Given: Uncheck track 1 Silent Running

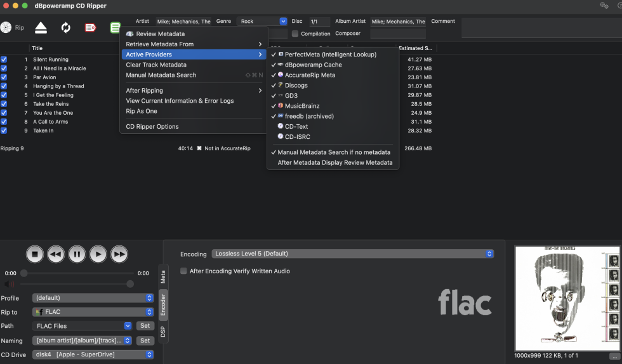Looking at the screenshot, I should 4,60.
